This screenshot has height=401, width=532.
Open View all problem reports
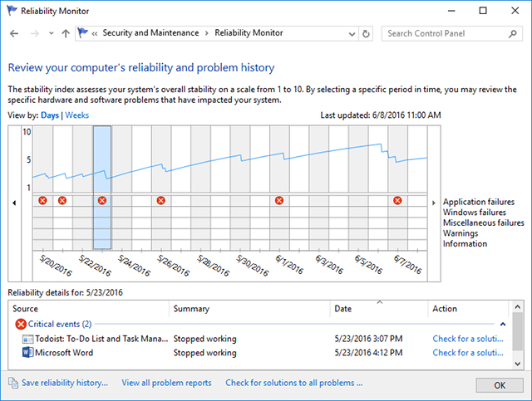coord(166,383)
